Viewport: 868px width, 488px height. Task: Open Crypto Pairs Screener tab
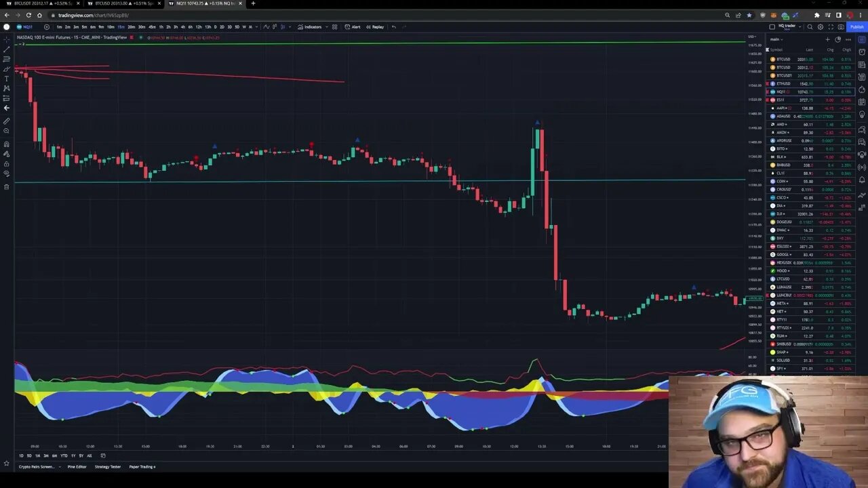[37, 466]
